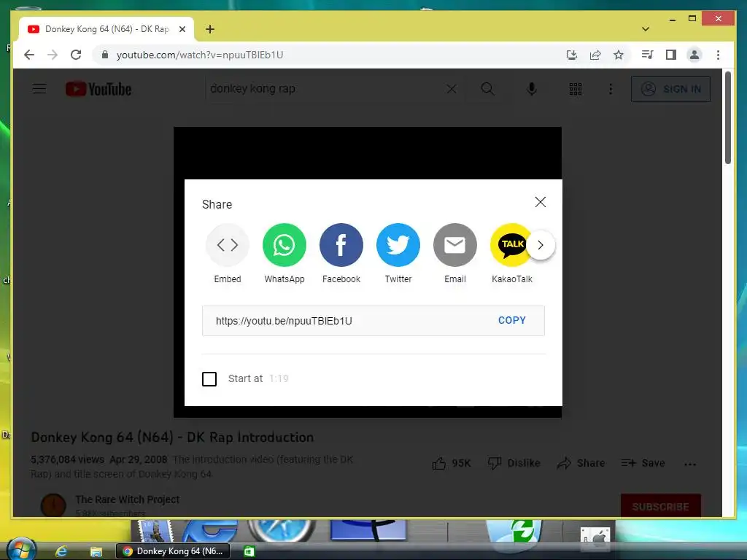
Task: View site information padlock
Action: (105, 54)
